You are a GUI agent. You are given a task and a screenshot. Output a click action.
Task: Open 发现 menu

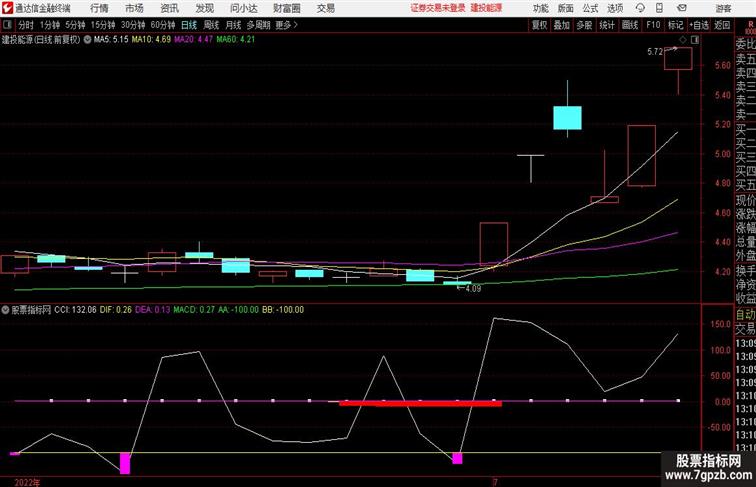[x=204, y=8]
